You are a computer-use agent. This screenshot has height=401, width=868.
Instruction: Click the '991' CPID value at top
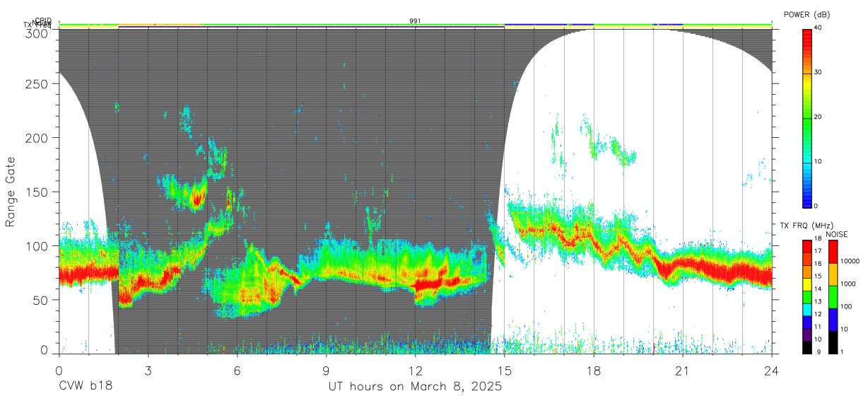[416, 21]
